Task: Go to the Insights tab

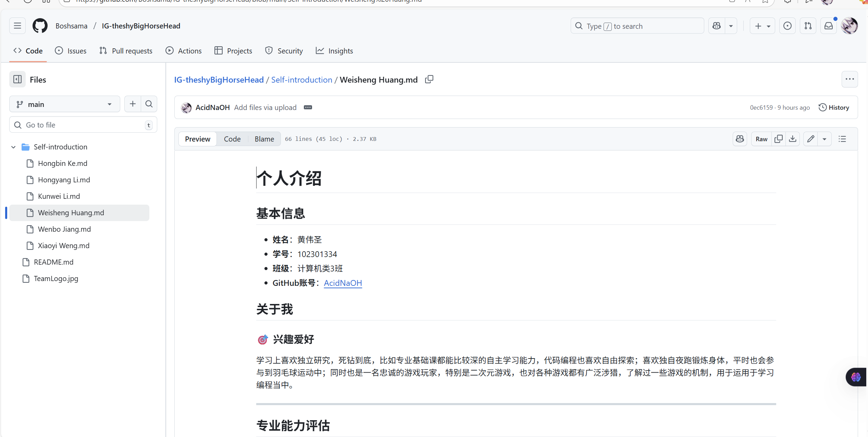Action: (334, 51)
